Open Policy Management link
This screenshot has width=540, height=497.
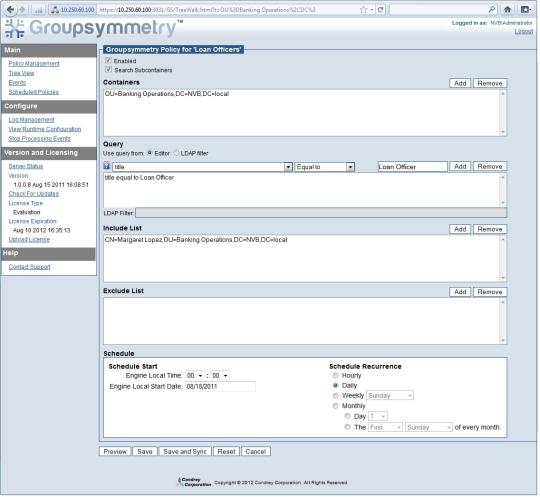[34, 63]
